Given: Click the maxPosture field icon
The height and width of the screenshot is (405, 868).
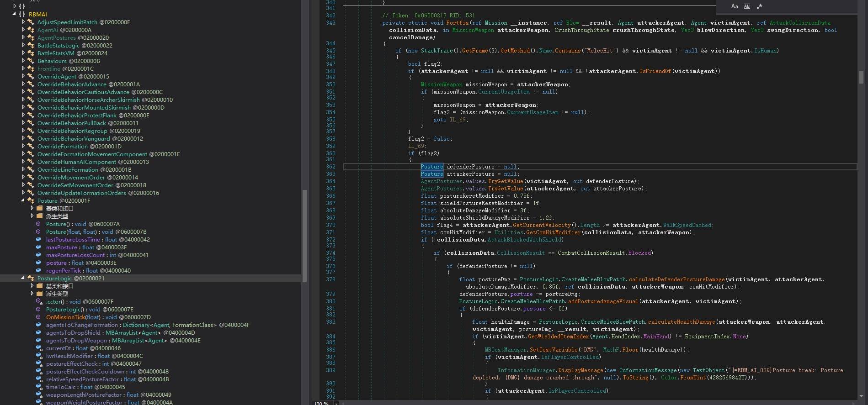Looking at the screenshot, I should click(39, 247).
